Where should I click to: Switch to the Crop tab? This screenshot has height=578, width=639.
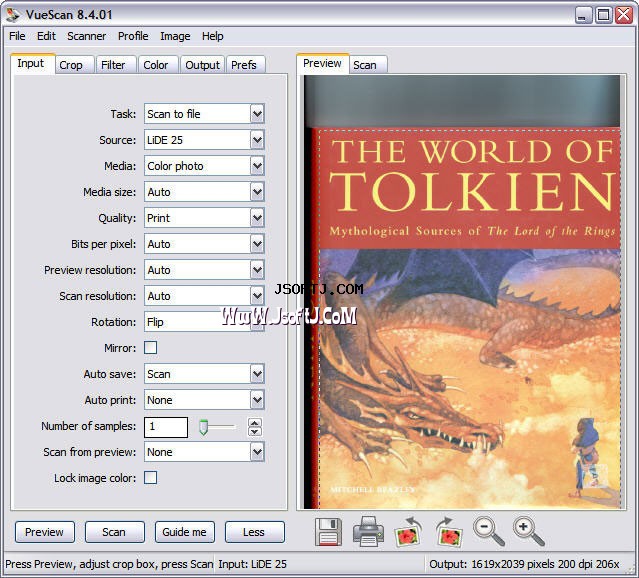[74, 65]
